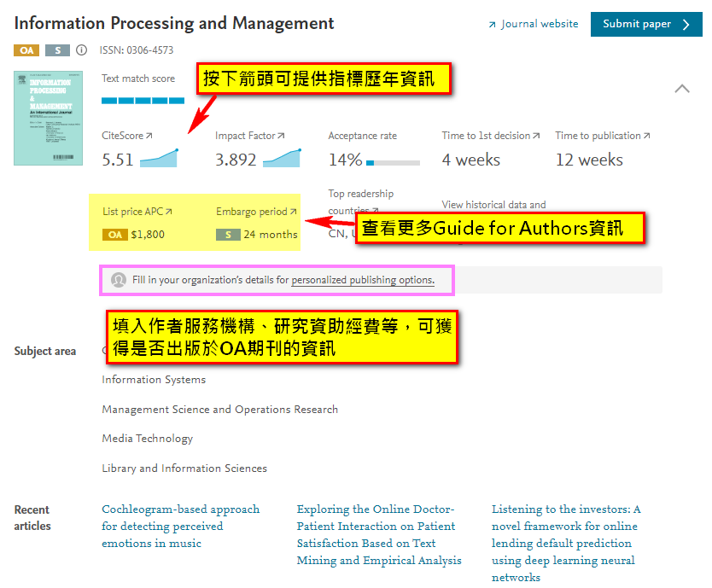Click the acceptance rate progress bar
The image size is (712, 588).
[393, 162]
